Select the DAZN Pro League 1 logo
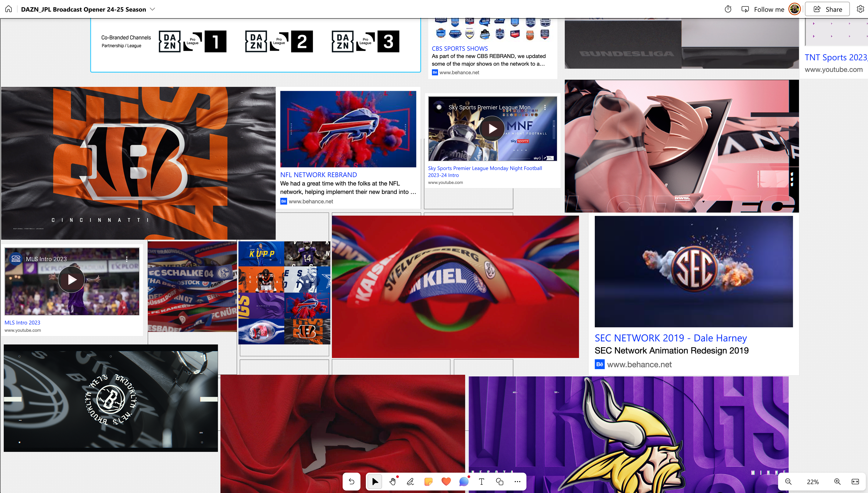The image size is (868, 493). [x=192, y=42]
